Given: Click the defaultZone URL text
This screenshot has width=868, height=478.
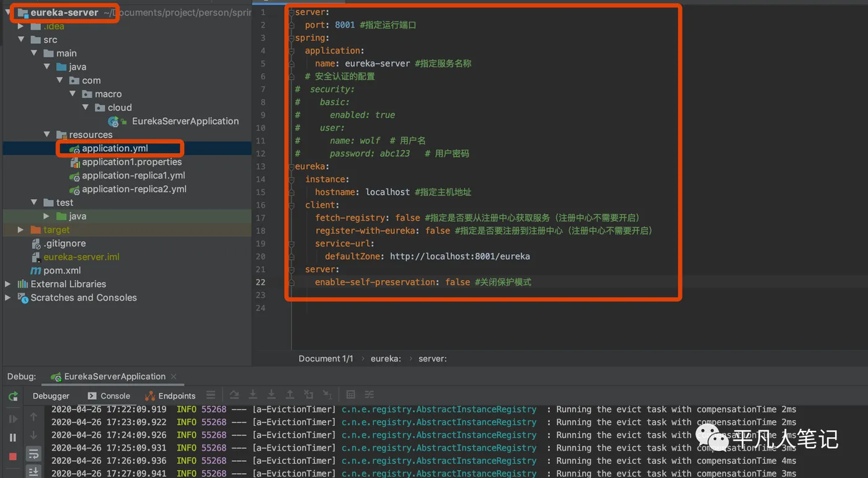Looking at the screenshot, I should pos(459,256).
